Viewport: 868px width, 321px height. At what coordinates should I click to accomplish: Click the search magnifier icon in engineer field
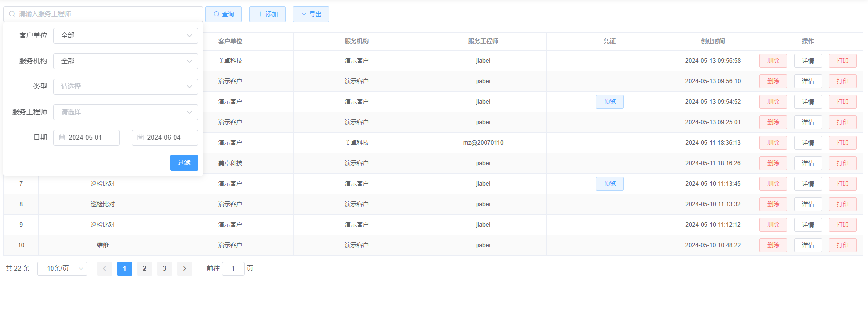tap(12, 14)
